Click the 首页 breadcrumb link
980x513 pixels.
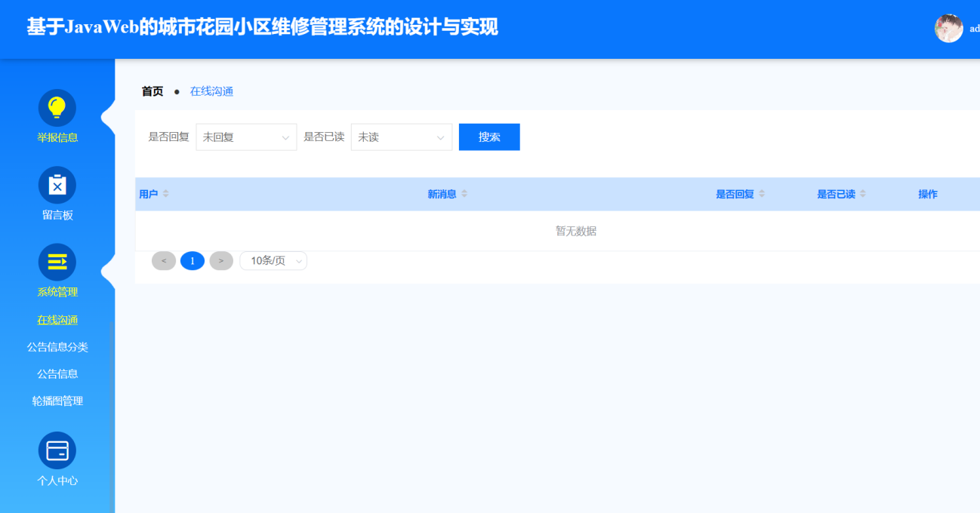coord(153,91)
